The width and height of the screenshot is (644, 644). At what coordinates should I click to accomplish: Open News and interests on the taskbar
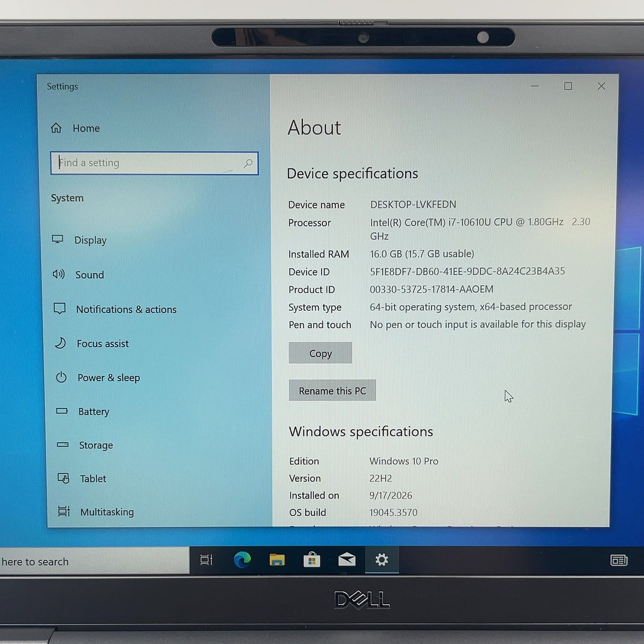click(x=619, y=561)
